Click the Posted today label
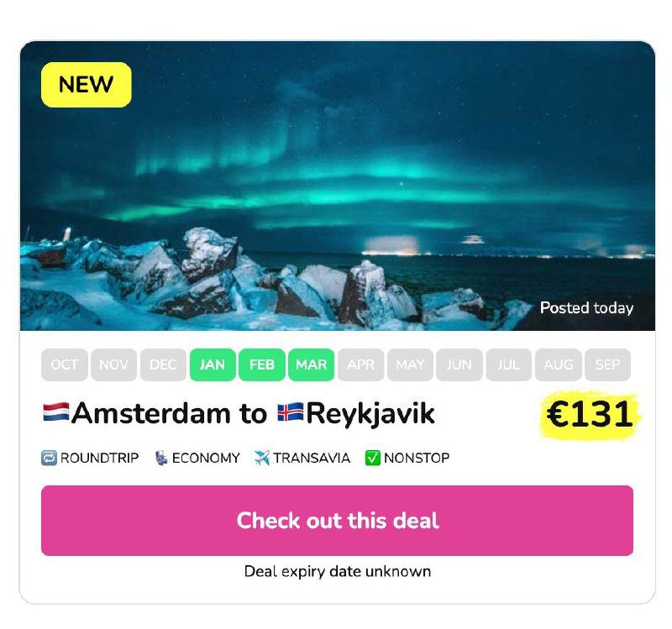The width and height of the screenshot is (672, 629). coord(586,307)
